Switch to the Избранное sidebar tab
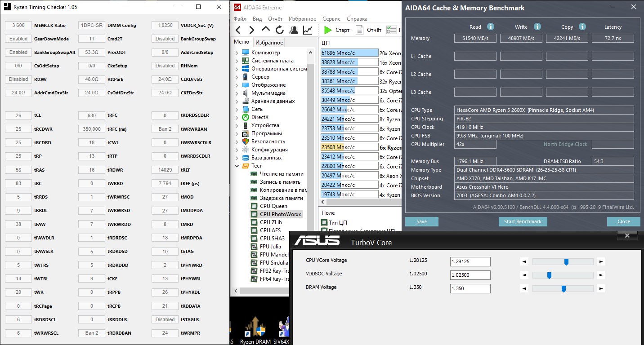Viewport: 644px width, 345px height. pyautogui.click(x=268, y=43)
